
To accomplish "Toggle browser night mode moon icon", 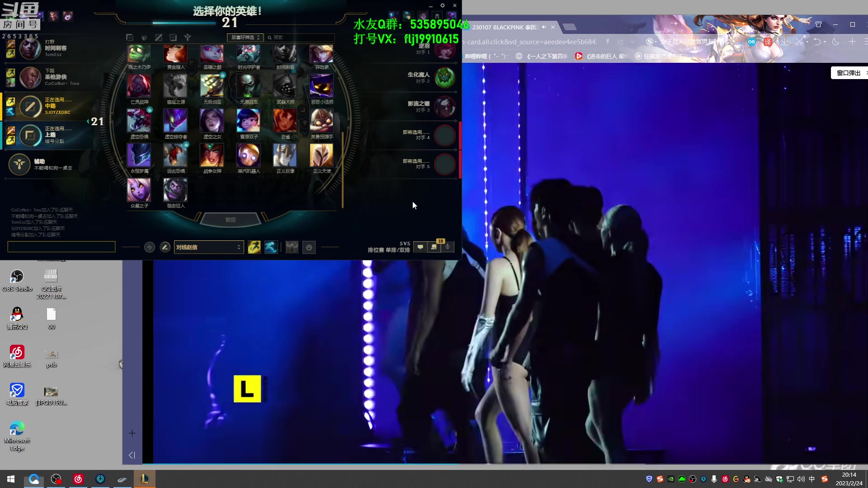I will pyautogui.click(x=835, y=42).
